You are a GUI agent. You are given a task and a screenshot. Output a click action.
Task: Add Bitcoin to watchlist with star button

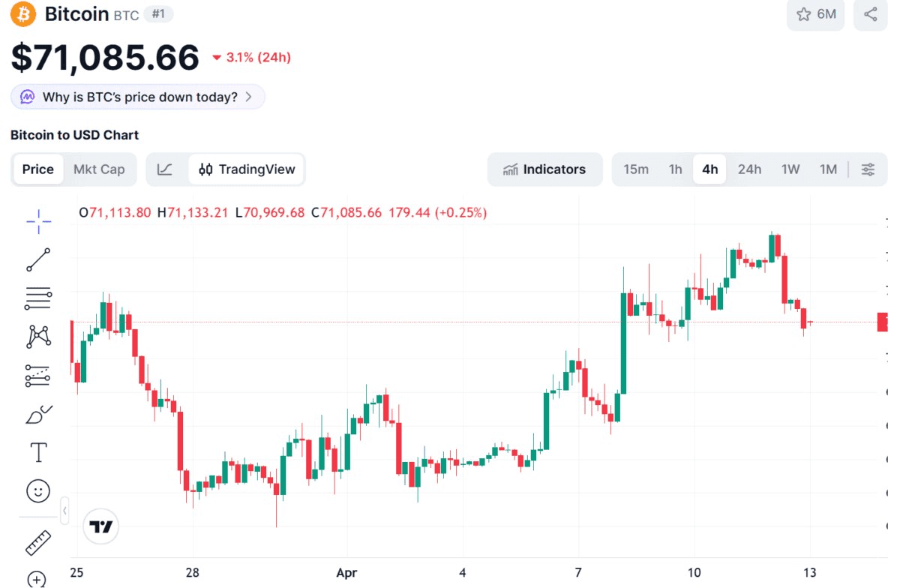pyautogui.click(x=815, y=14)
